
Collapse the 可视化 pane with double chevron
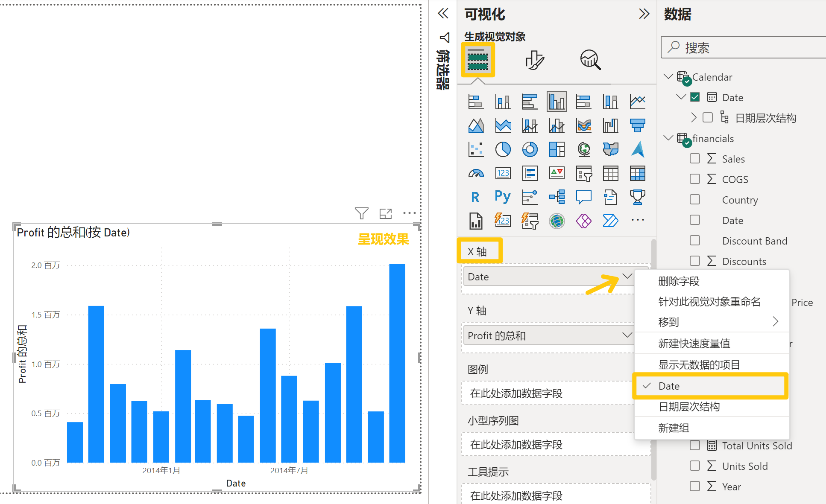click(644, 14)
